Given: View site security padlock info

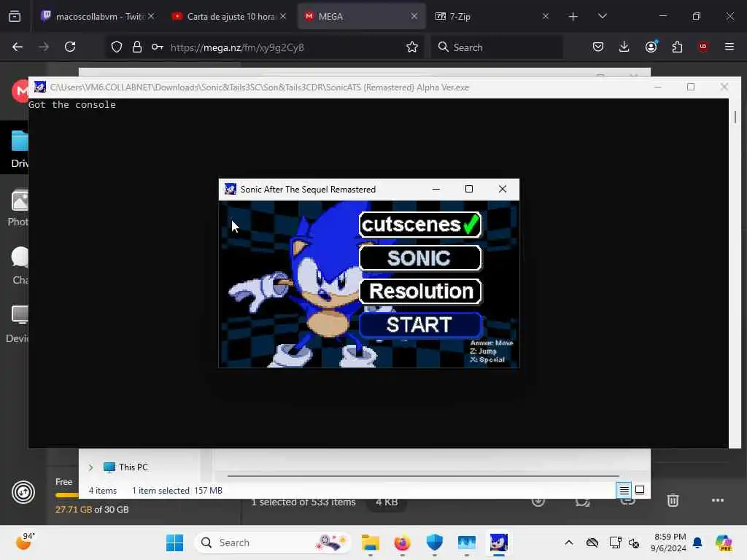Looking at the screenshot, I should pyautogui.click(x=136, y=47).
